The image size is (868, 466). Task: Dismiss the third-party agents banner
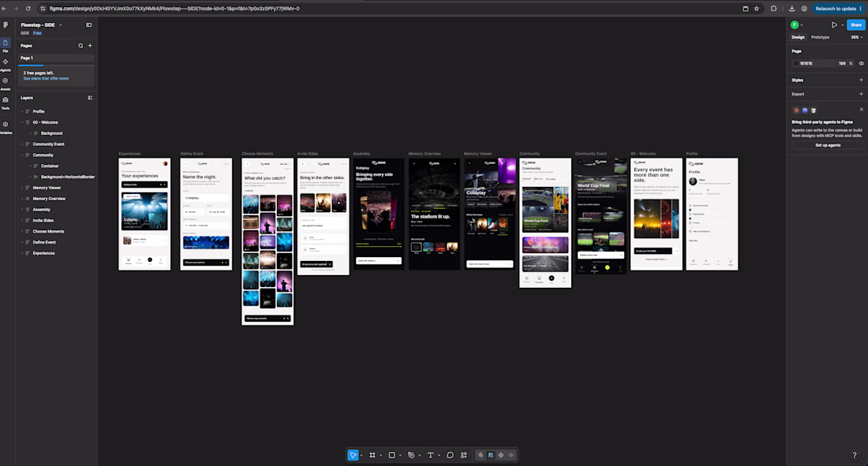pos(862,110)
